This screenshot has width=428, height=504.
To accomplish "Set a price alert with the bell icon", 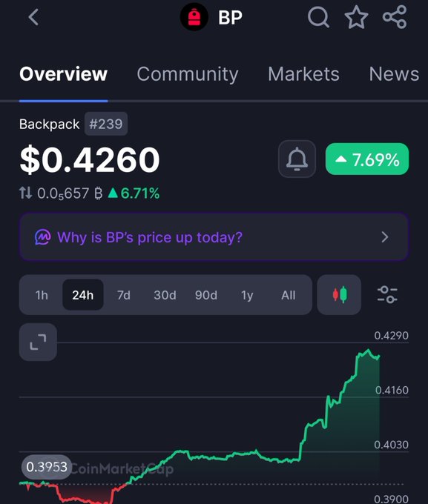I will [297, 159].
